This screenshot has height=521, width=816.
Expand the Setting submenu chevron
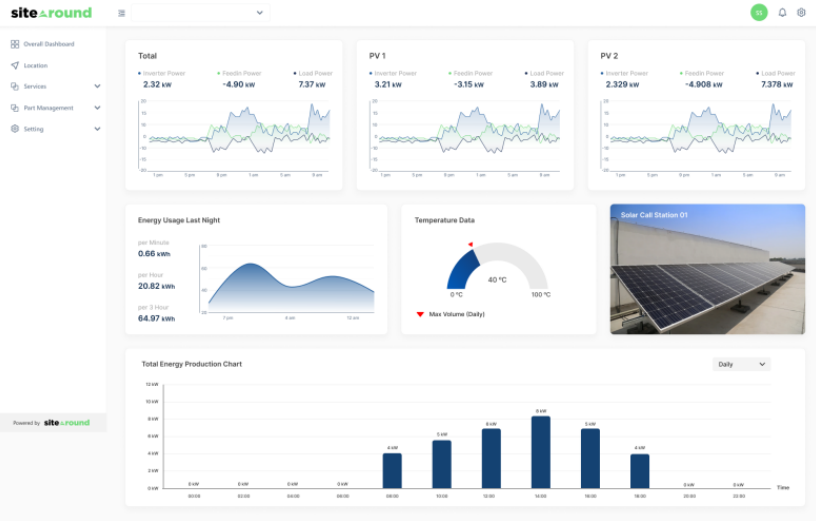97,129
